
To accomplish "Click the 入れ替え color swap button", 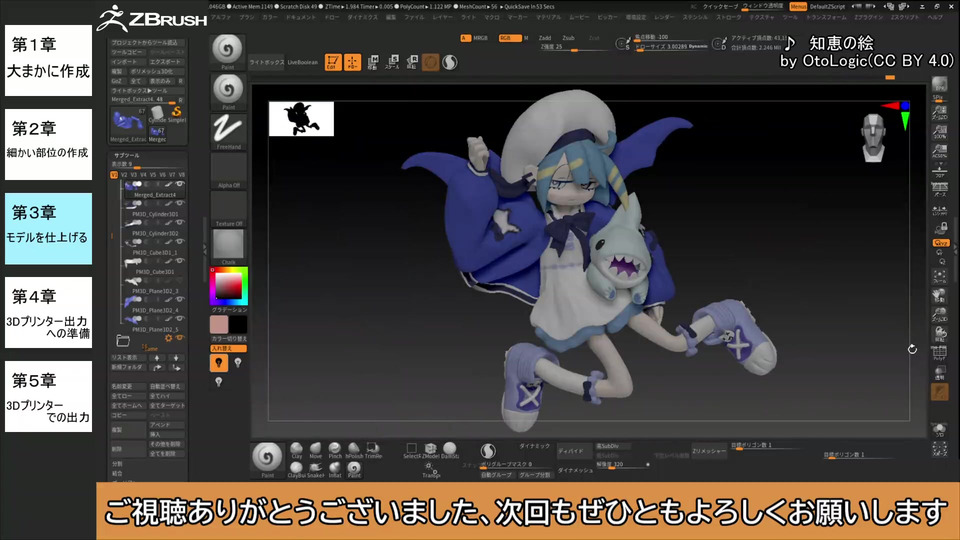I will click(228, 348).
